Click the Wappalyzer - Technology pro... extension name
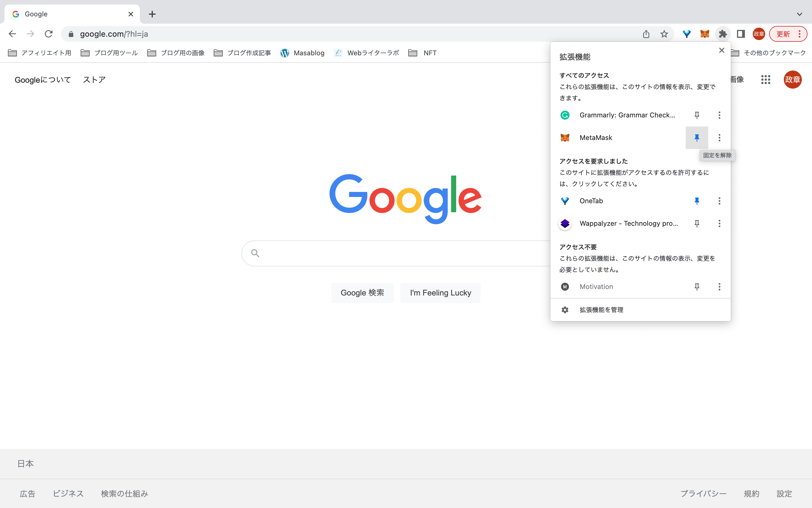This screenshot has height=508, width=812. (629, 224)
